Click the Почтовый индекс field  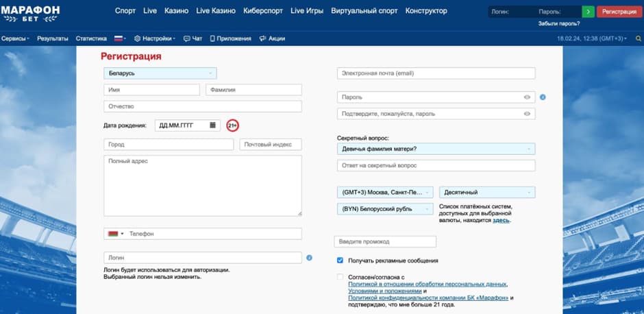[271, 145]
